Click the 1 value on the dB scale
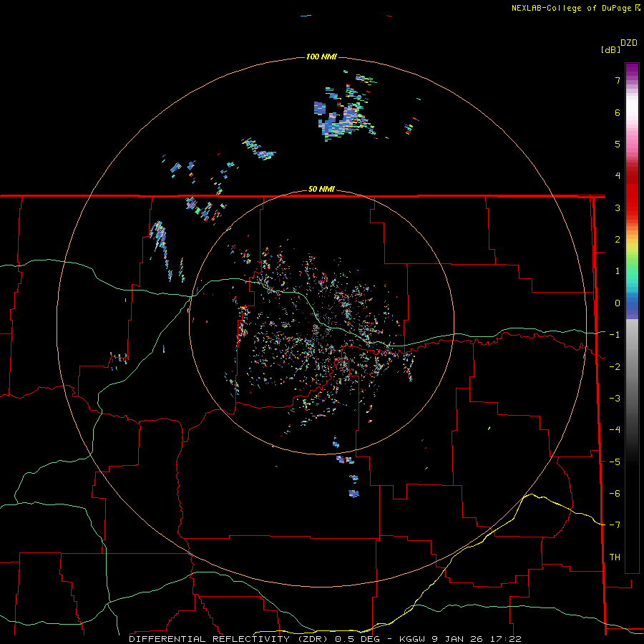 [618, 271]
